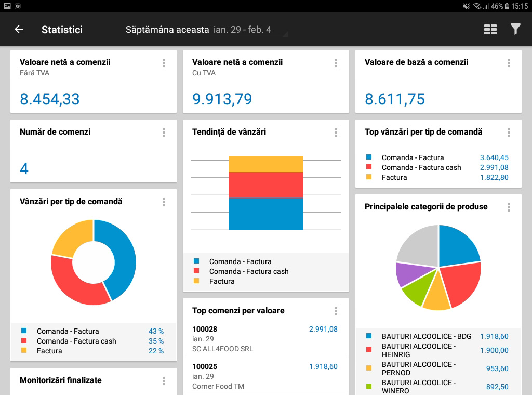The image size is (532, 395).
Task: Select the yellow section of the stacked sales bar
Action: pos(265,164)
